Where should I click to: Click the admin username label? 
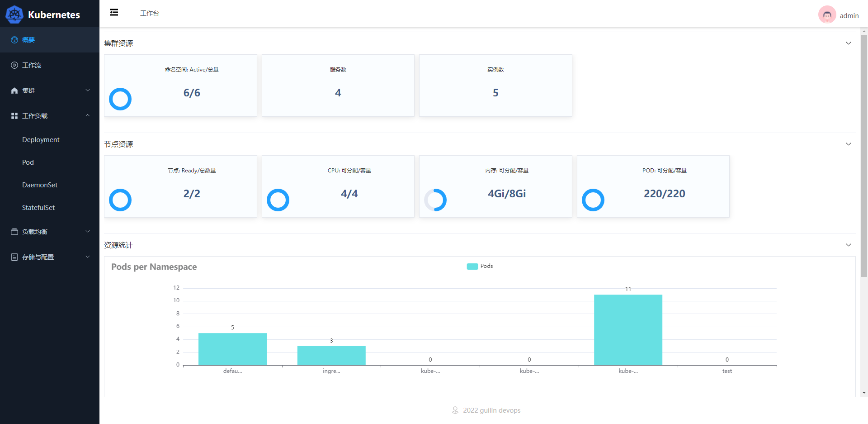point(849,15)
